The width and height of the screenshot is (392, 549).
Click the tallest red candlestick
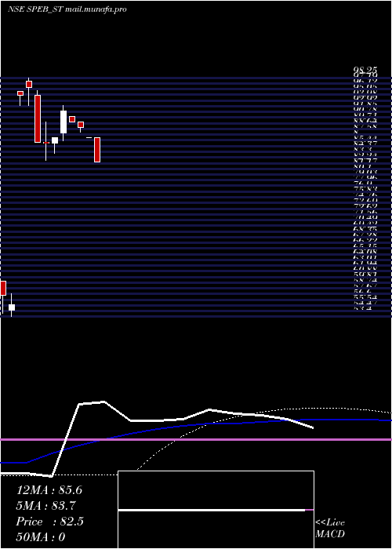click(38, 118)
